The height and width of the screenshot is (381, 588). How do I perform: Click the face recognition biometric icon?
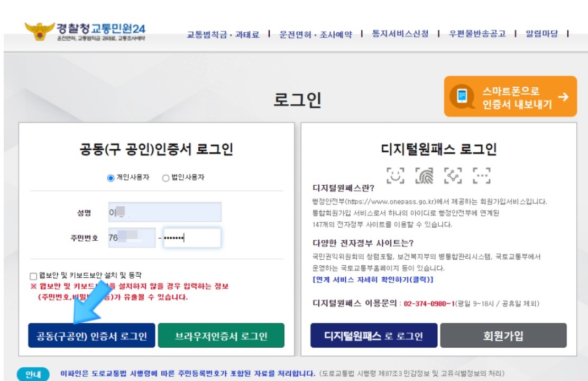click(x=396, y=175)
